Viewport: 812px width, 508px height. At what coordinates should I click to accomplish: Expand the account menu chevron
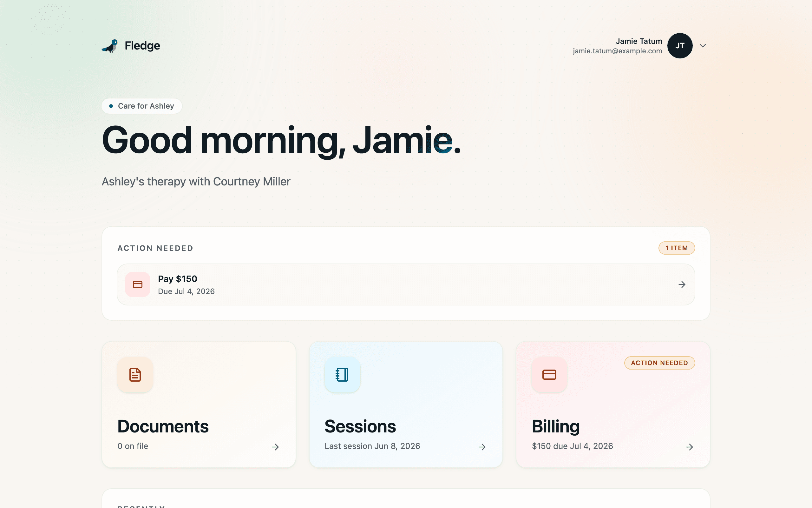point(703,46)
